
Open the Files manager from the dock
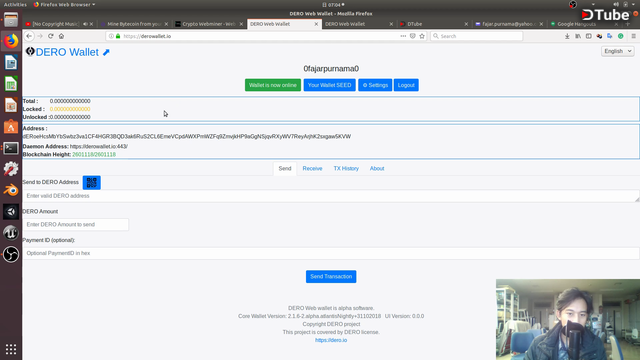[x=11, y=20]
